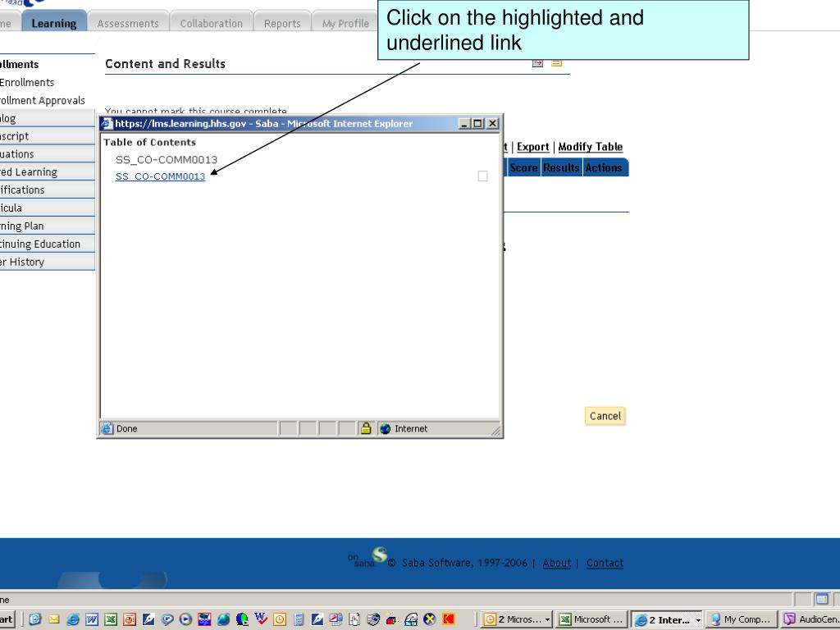Launch Microsoft Excel from quick launch
Viewport: 840px width, 630px height.
[x=111, y=619]
